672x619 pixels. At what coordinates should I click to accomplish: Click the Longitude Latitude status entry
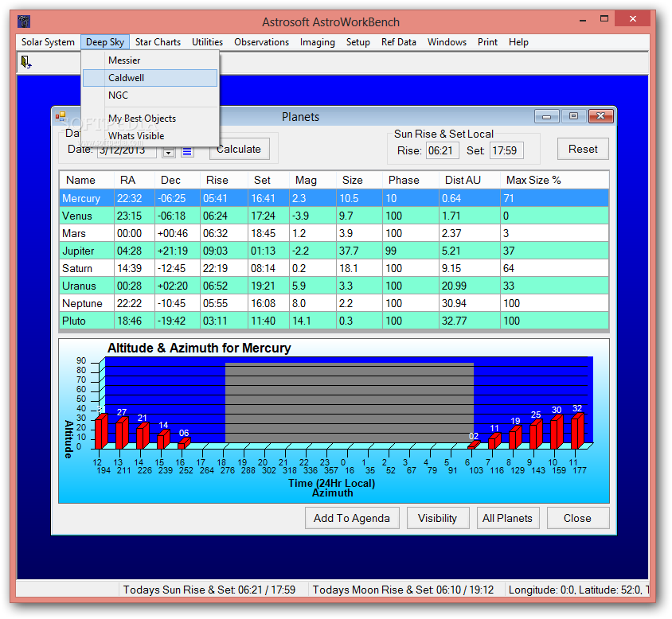578,590
